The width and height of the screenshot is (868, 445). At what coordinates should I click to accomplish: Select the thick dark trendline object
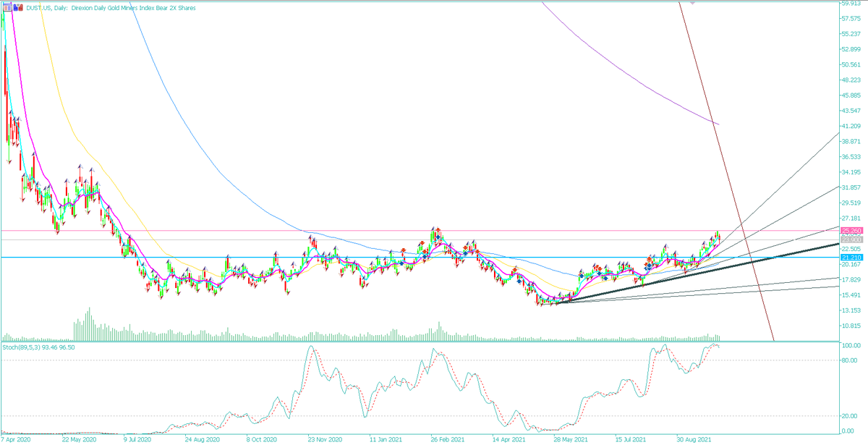pos(698,274)
